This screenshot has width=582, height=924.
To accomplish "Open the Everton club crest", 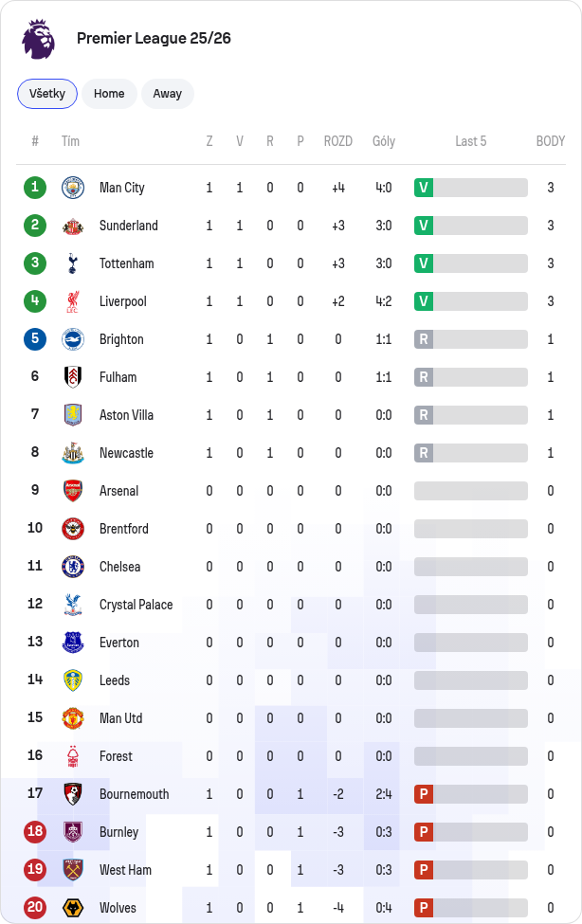I will point(73,643).
